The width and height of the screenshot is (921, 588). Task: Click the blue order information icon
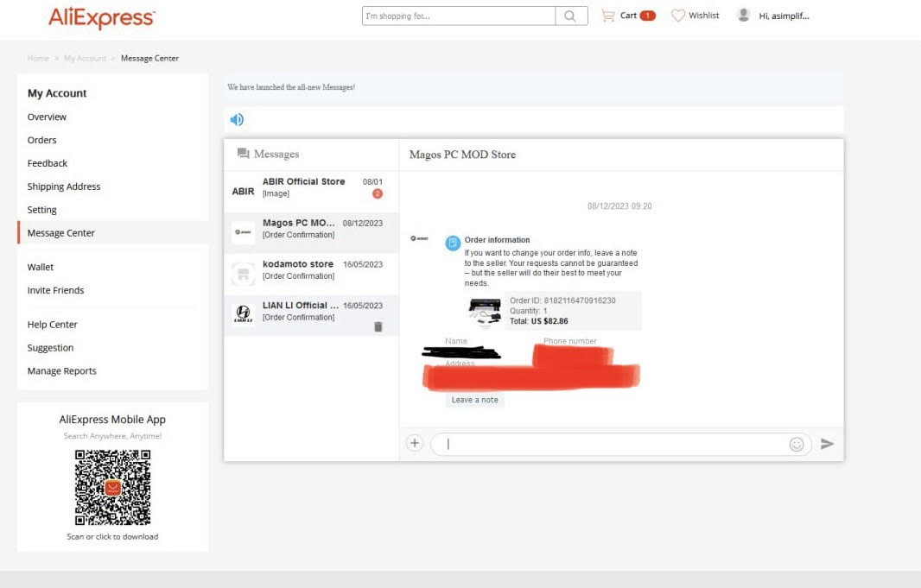453,243
